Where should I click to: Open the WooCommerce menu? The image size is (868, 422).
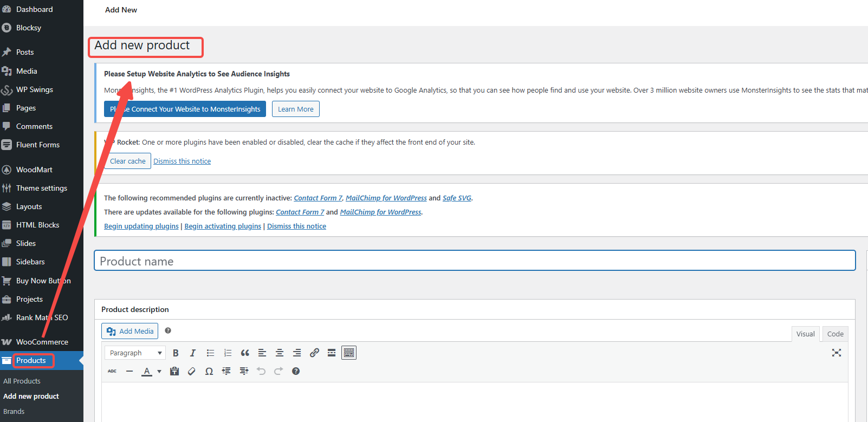click(42, 342)
